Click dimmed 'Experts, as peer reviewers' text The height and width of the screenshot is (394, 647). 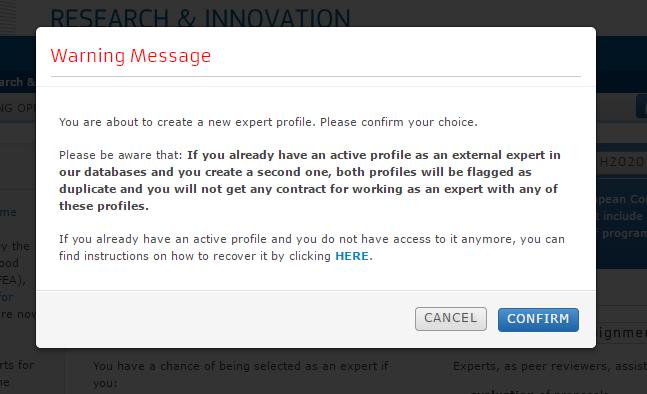550,366
